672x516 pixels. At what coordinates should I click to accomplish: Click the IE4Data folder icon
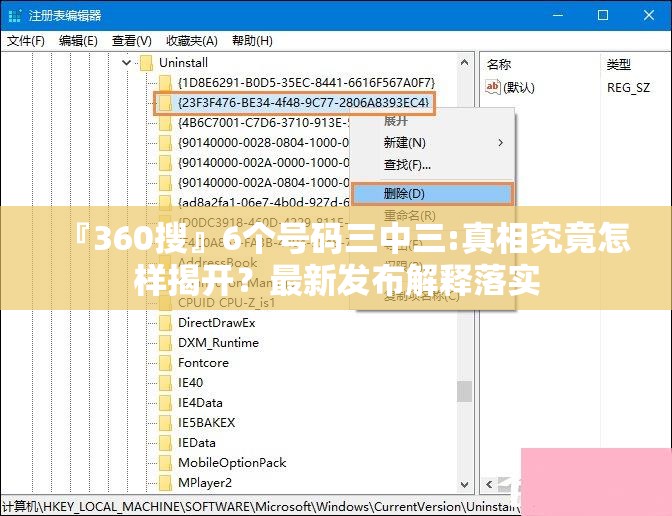(165, 403)
